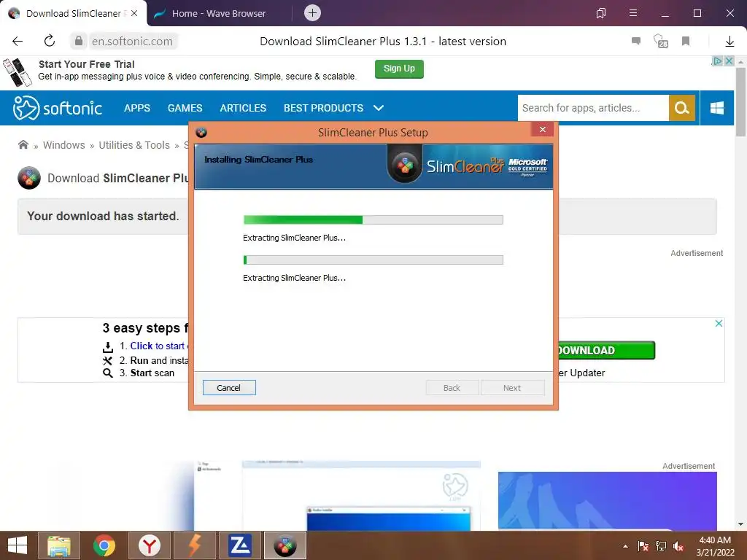Switch to Home - Wave Browser tab

[219, 13]
